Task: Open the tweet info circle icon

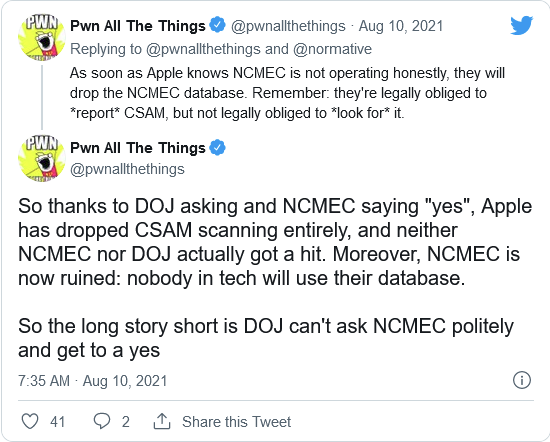Action: click(522, 380)
